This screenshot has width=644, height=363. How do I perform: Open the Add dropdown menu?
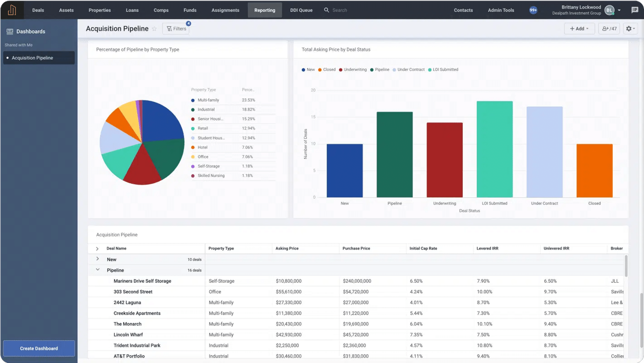point(579,29)
